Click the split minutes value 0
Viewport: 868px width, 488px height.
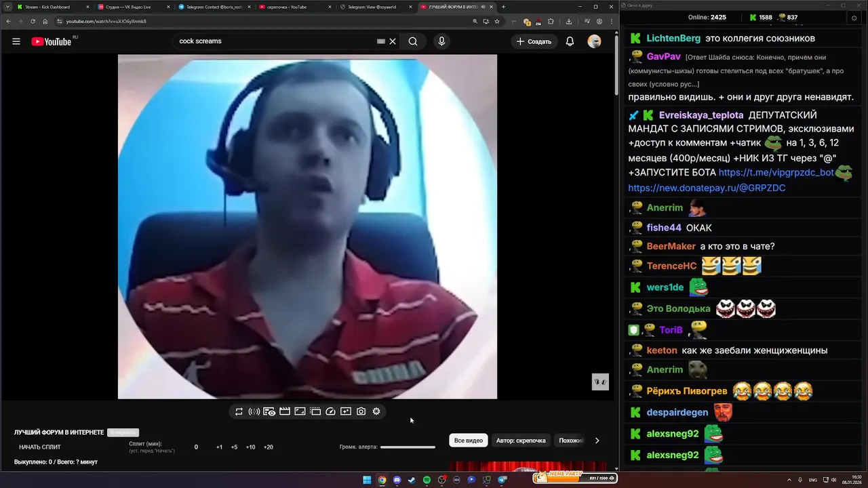pyautogui.click(x=196, y=447)
